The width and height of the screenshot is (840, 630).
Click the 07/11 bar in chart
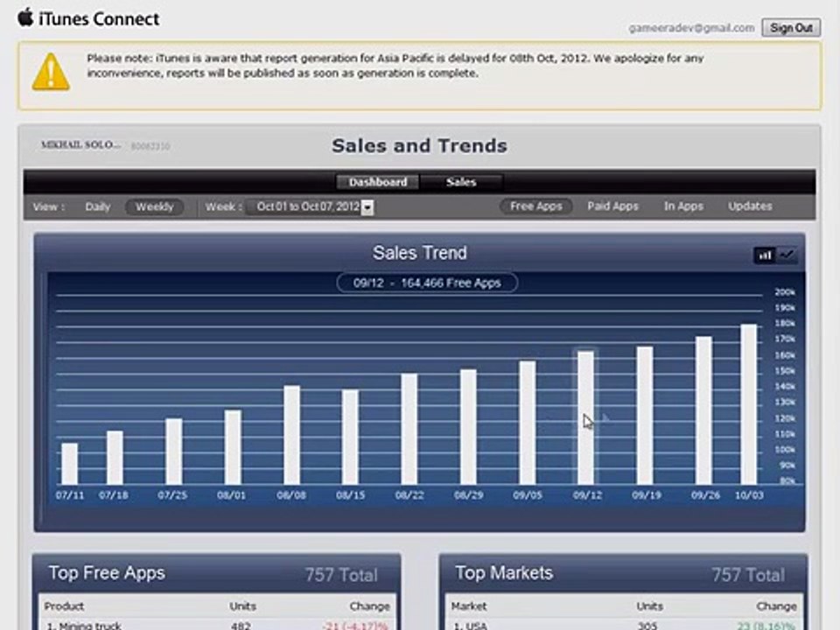click(70, 464)
